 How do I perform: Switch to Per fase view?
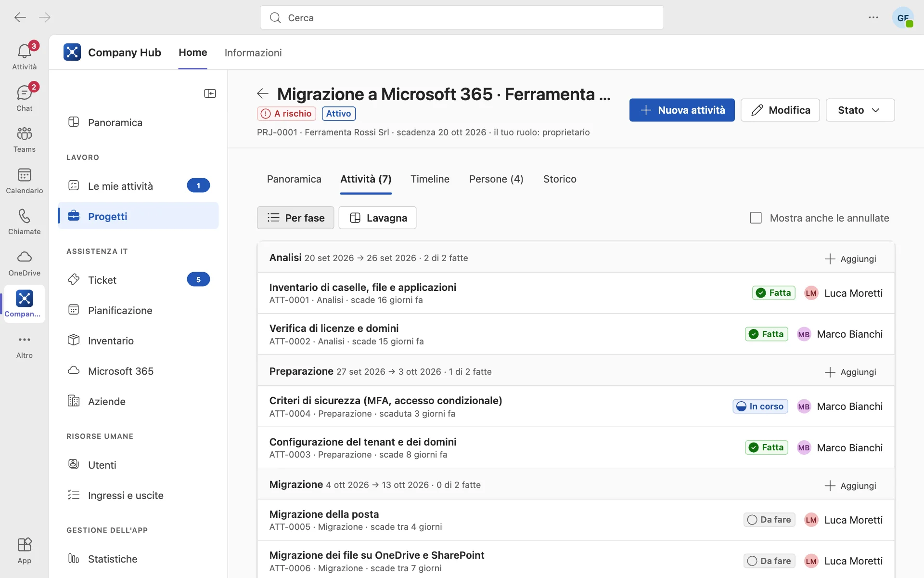tap(295, 218)
